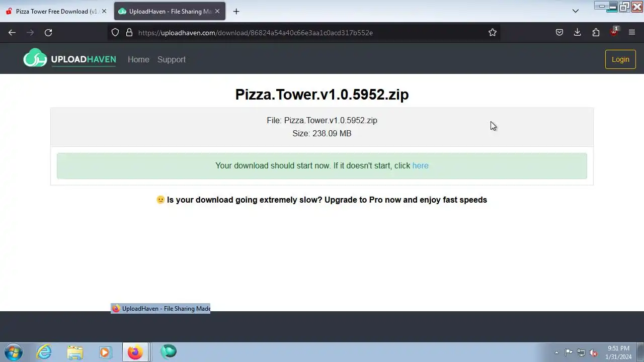Bookmark this page with star icon
Screen dimensions: 644x362
click(493, 32)
